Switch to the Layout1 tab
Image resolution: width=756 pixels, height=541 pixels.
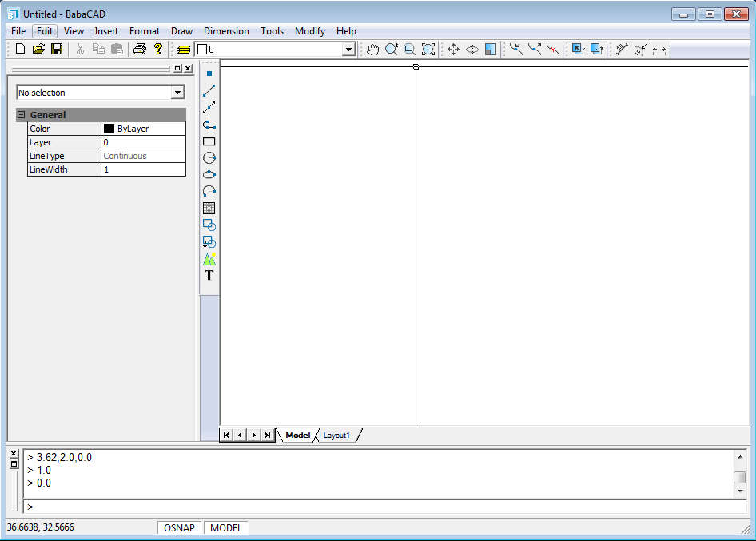tap(336, 436)
